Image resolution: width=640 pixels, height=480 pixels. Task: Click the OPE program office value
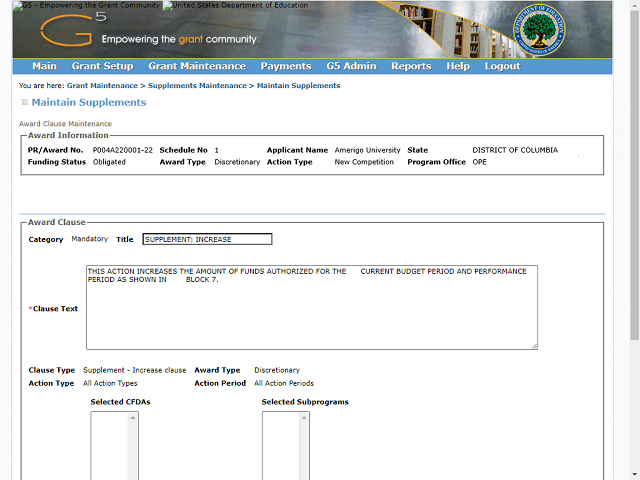point(480,162)
